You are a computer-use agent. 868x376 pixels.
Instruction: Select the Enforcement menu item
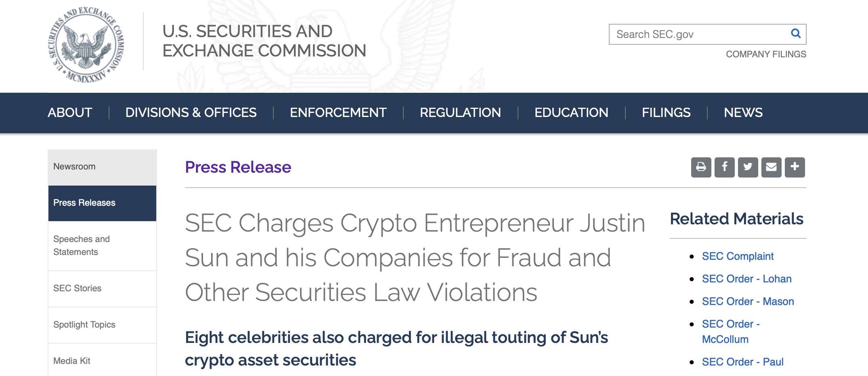tap(338, 113)
